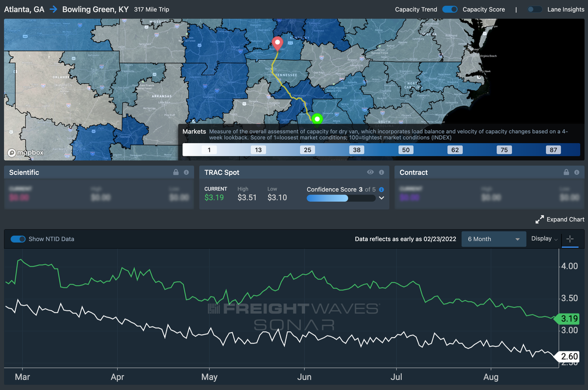Click the Scientific panel title
Screen dimensions: 588x390
[24, 172]
